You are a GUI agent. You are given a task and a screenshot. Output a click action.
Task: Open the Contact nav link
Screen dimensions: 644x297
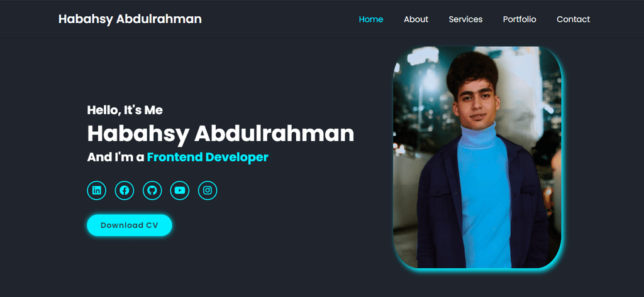click(573, 19)
